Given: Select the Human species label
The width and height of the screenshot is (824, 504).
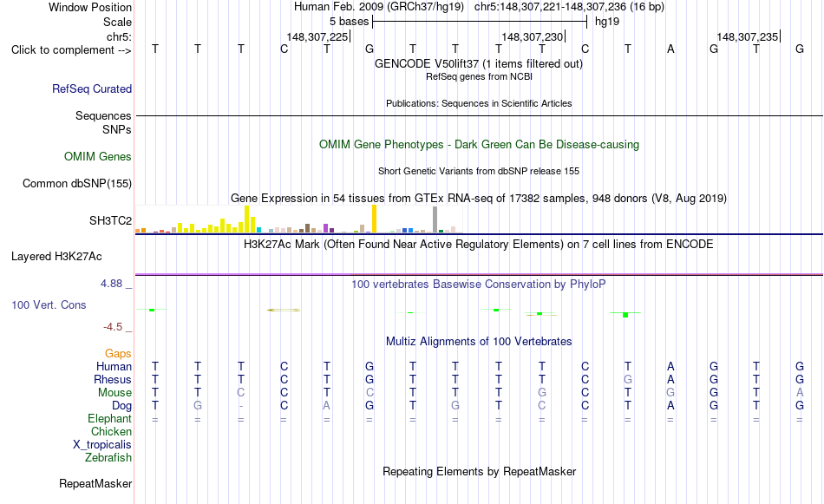Looking at the screenshot, I should [x=114, y=366].
